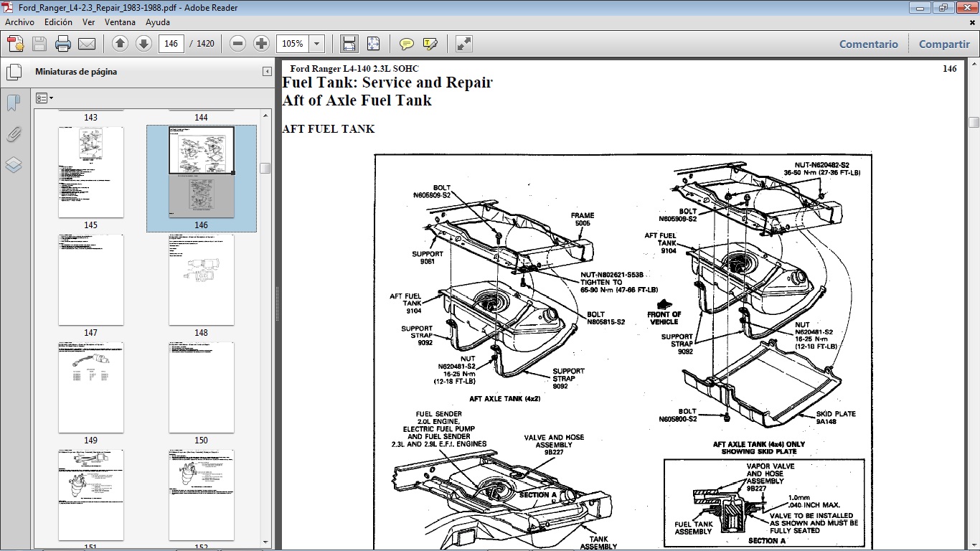Click the 'SKID PLATE 9A148' label

click(836, 418)
